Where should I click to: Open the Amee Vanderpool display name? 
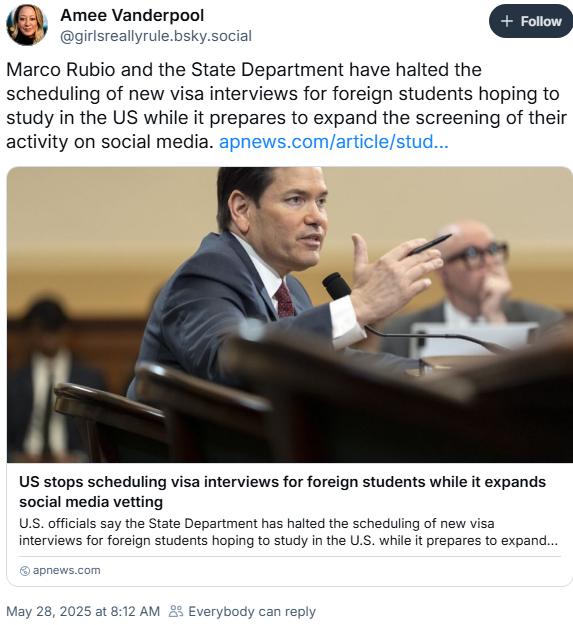[132, 16]
